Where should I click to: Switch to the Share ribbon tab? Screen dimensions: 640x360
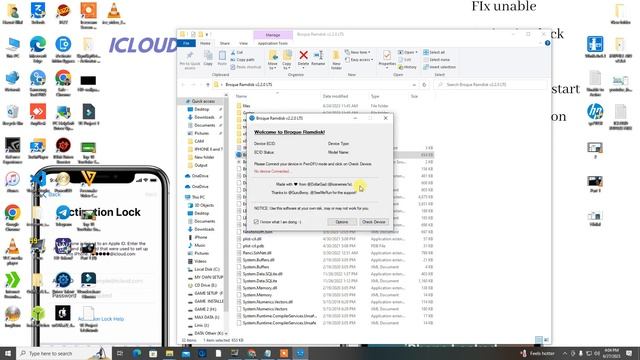pyautogui.click(x=225, y=43)
